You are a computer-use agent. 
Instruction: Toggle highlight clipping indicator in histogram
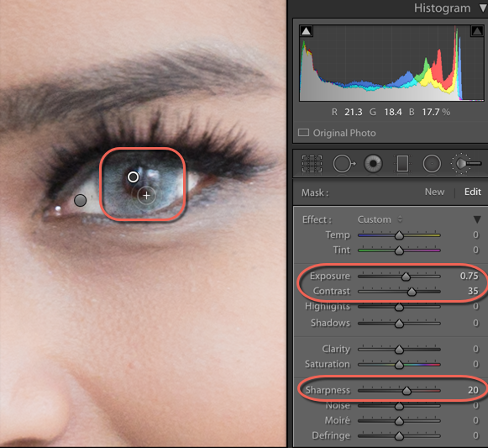point(476,31)
